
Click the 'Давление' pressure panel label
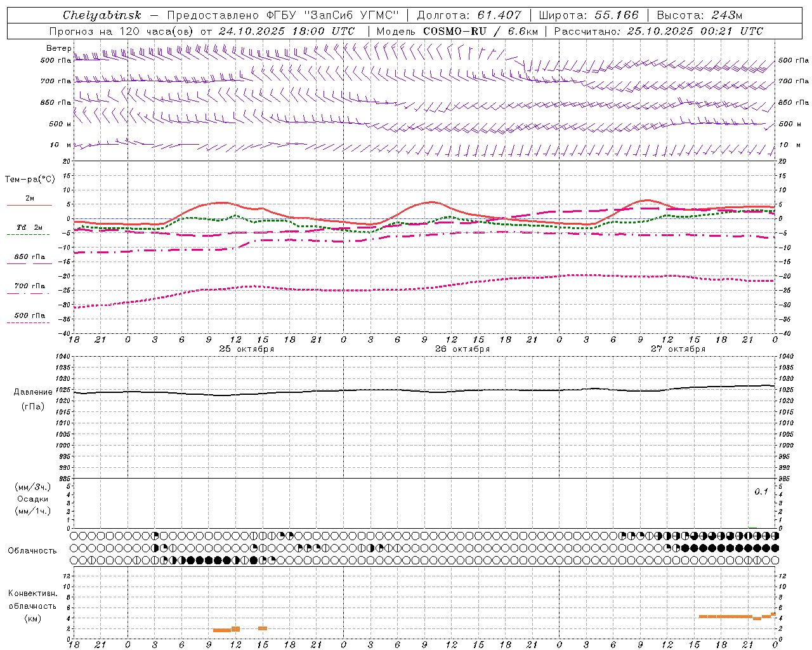32,392
